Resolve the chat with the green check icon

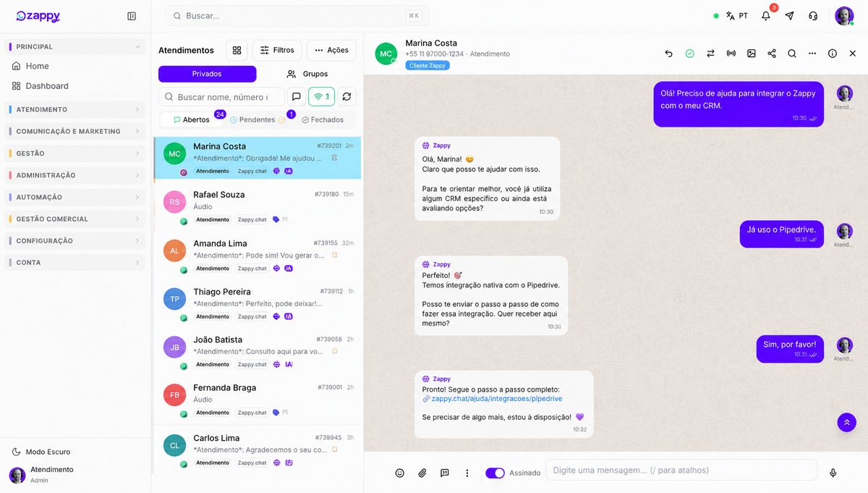point(690,54)
